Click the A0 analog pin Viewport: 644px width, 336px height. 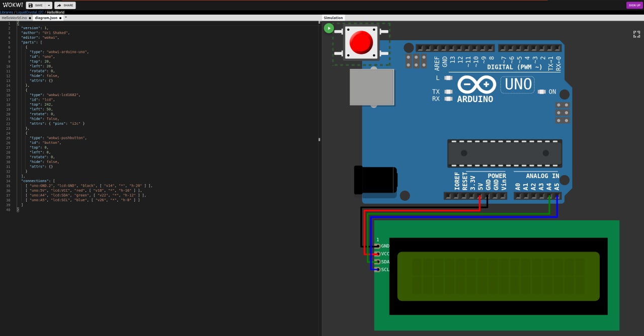(518, 196)
